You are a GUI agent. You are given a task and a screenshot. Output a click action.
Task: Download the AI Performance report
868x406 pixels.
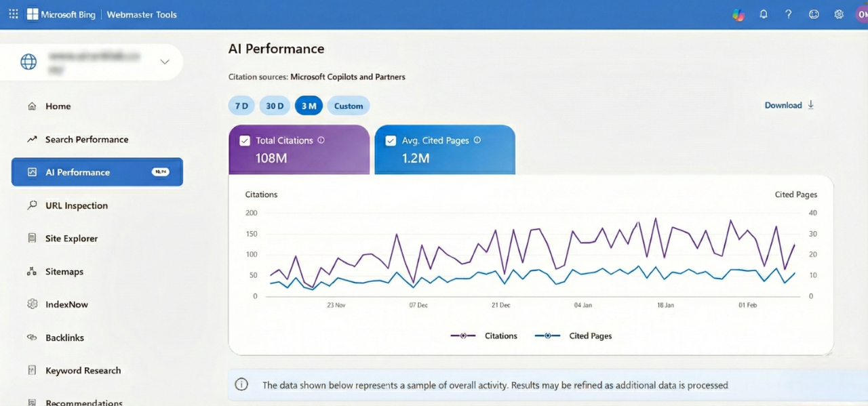pos(788,105)
